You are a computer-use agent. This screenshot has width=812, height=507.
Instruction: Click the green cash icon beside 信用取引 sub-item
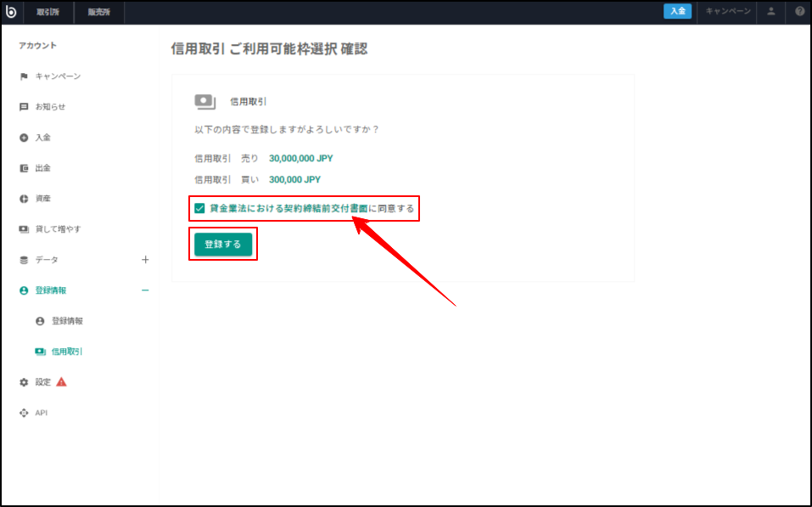40,352
